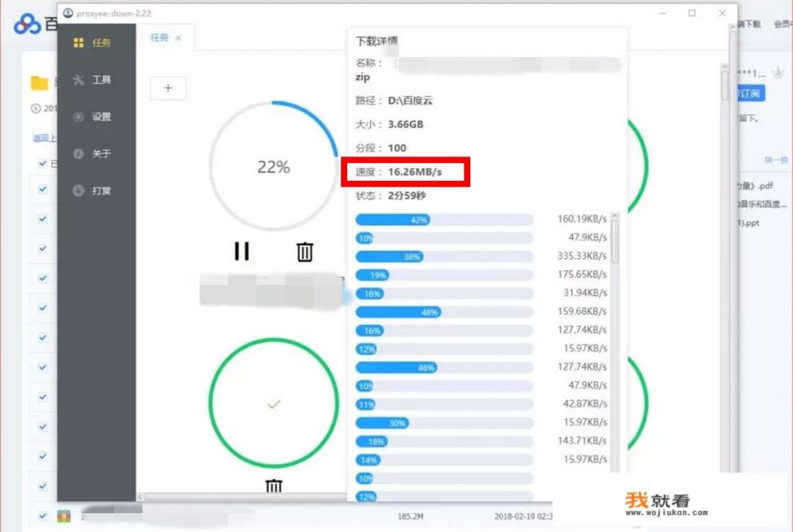Pause the 22% download task

pos(242,253)
